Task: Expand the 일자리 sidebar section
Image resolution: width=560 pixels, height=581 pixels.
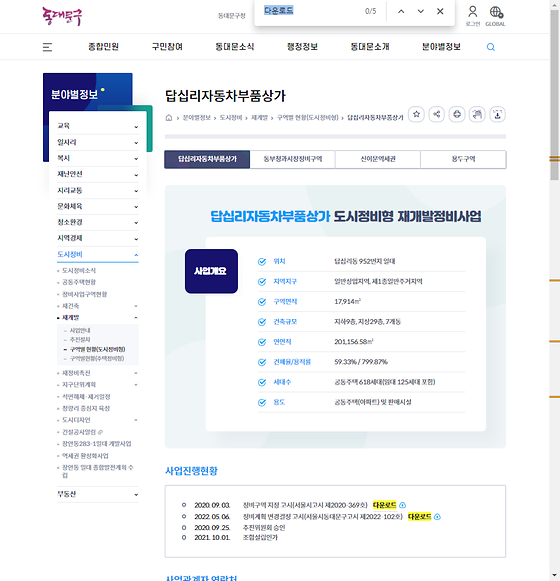Action: tap(97, 142)
